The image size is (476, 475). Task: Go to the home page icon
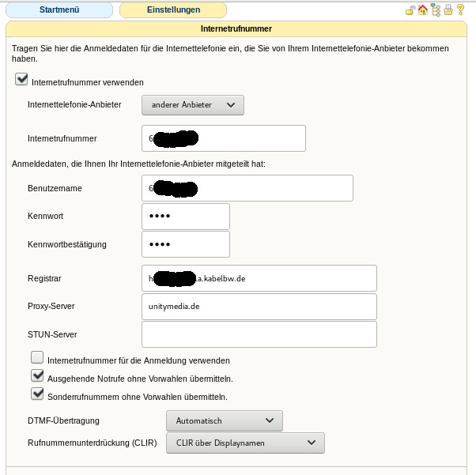click(x=423, y=10)
